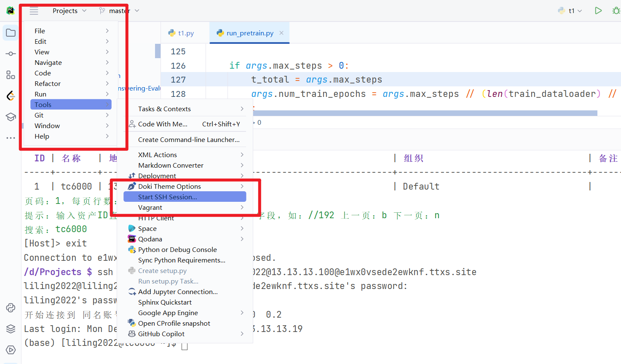Open the Navigate menu
Screen dimensions: 621x364
(x=71, y=62)
